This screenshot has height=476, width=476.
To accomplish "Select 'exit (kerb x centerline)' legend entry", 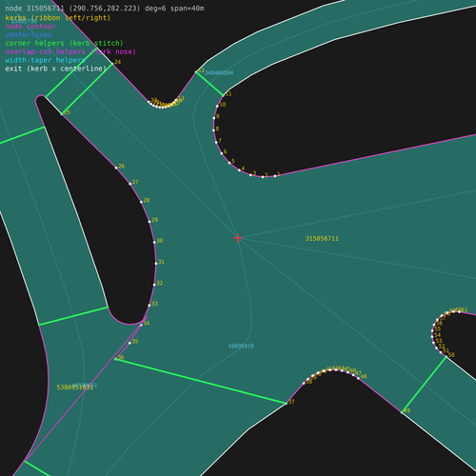I will pos(55,69).
